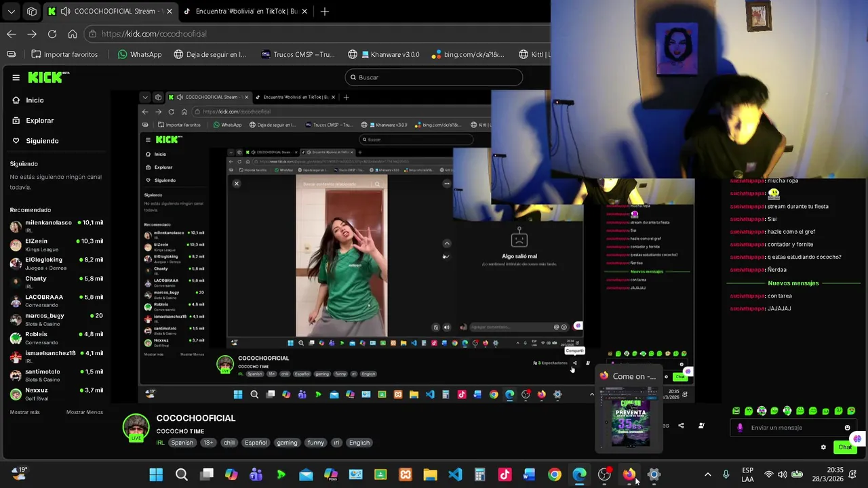This screenshot has width=868, height=488.
Task: Collapse list with Mostrar Menos
Action: tap(85, 412)
